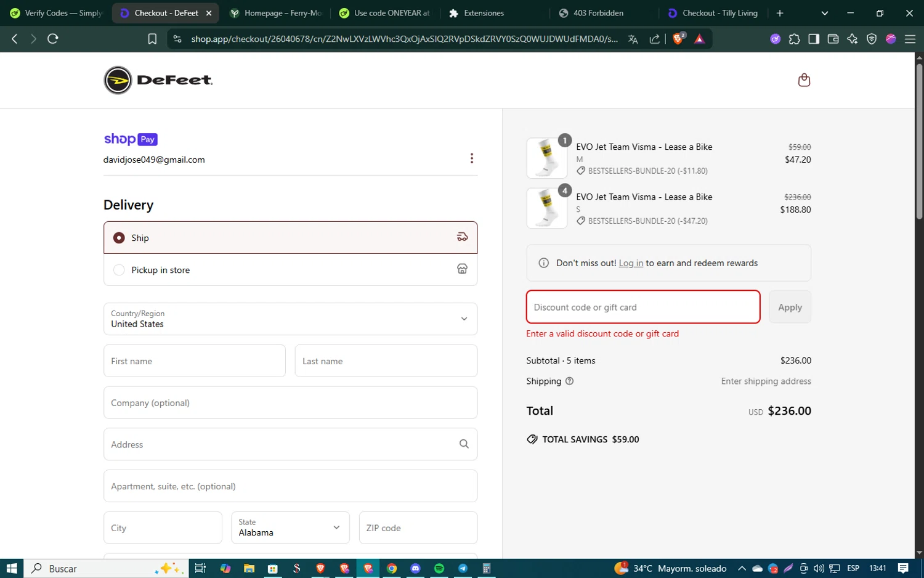924x578 pixels.
Task: Click the size M sock product thumbnail
Action: point(547,158)
